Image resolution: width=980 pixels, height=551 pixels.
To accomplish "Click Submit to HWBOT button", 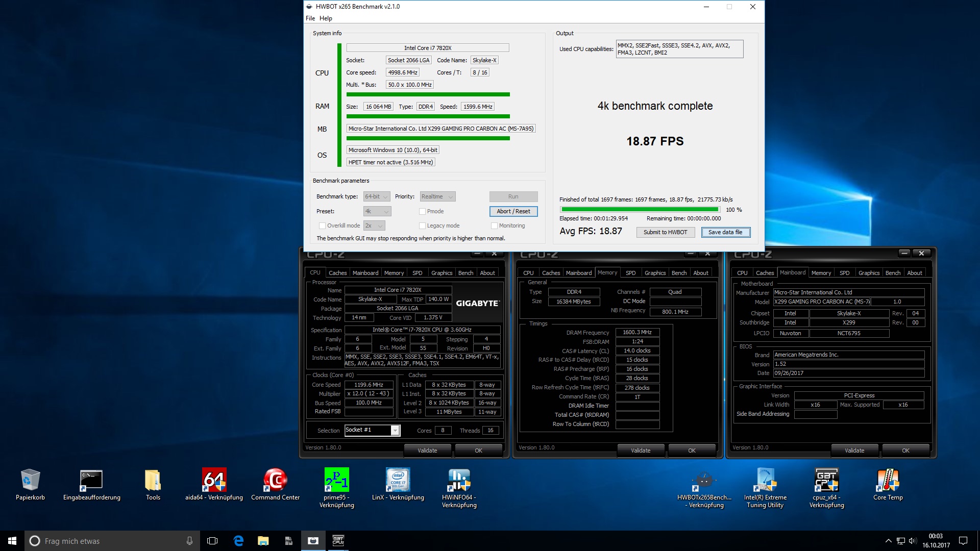I will point(665,232).
